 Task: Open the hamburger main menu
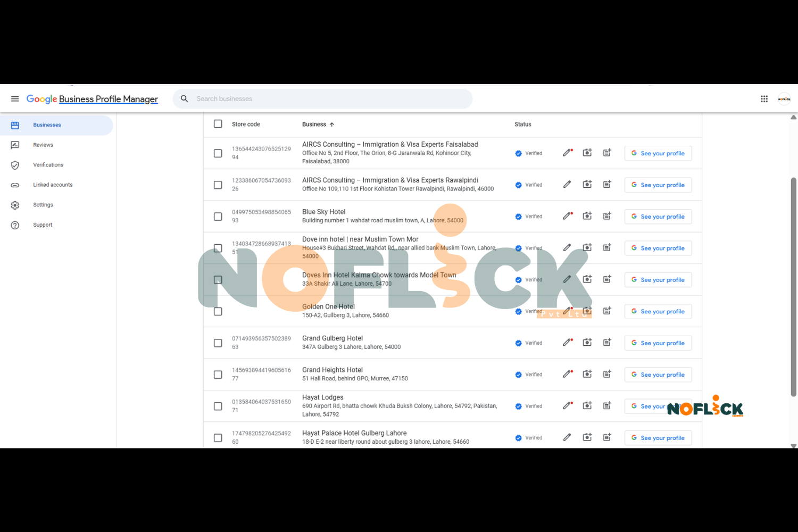point(15,99)
